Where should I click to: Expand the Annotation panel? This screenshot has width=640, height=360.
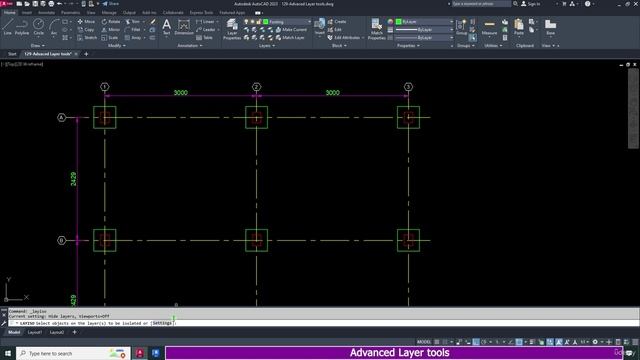coord(190,46)
